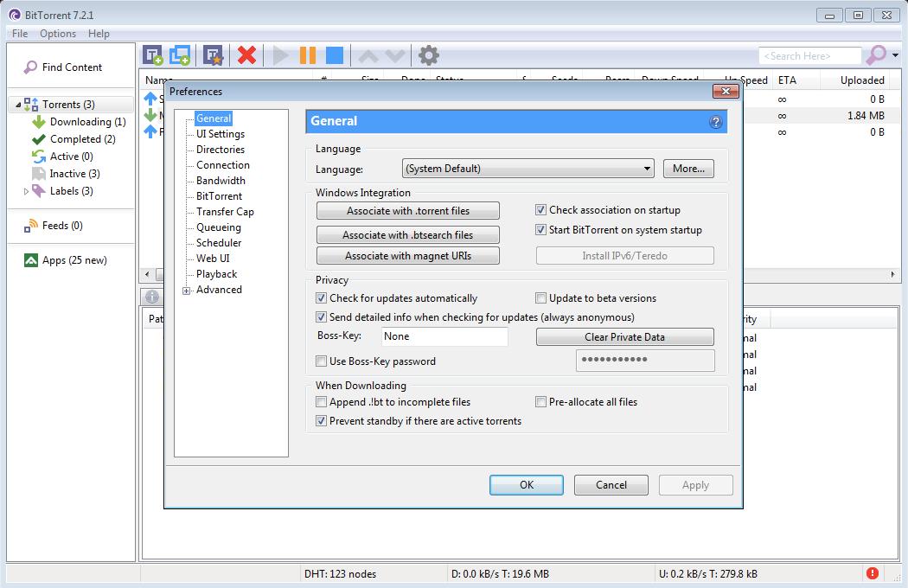This screenshot has width=908, height=588.
Task: Expand the Labels tree node
Action: [x=25, y=191]
